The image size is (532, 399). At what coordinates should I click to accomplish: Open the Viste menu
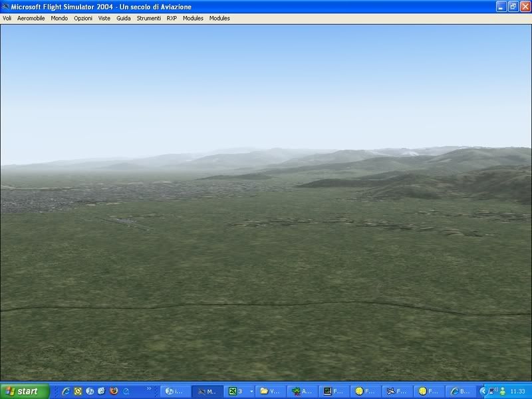pos(104,19)
